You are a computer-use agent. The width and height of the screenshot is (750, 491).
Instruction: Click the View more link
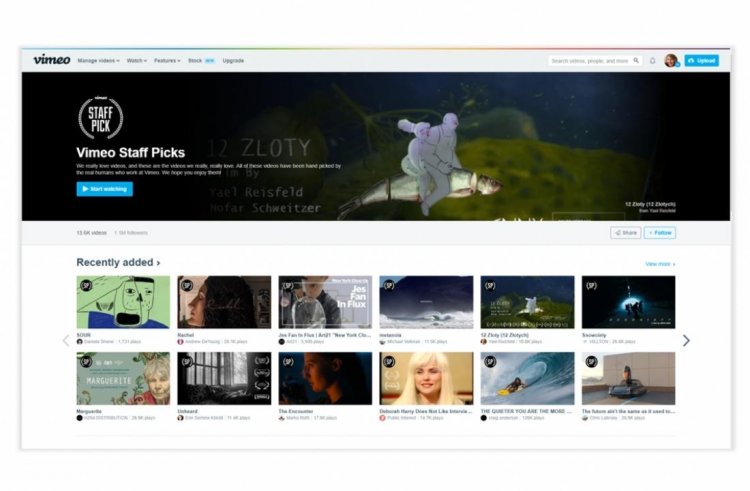pos(660,264)
